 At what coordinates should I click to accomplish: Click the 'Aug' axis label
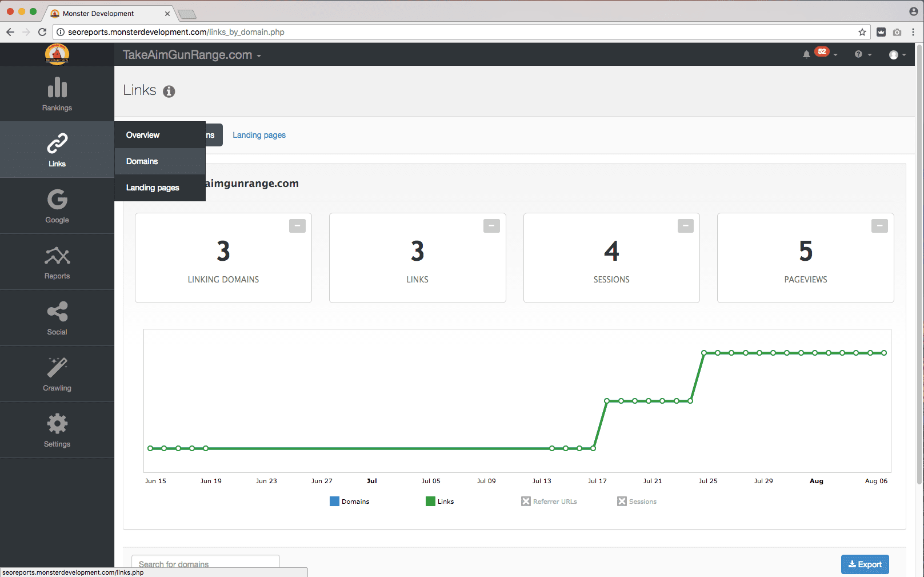pyautogui.click(x=817, y=481)
